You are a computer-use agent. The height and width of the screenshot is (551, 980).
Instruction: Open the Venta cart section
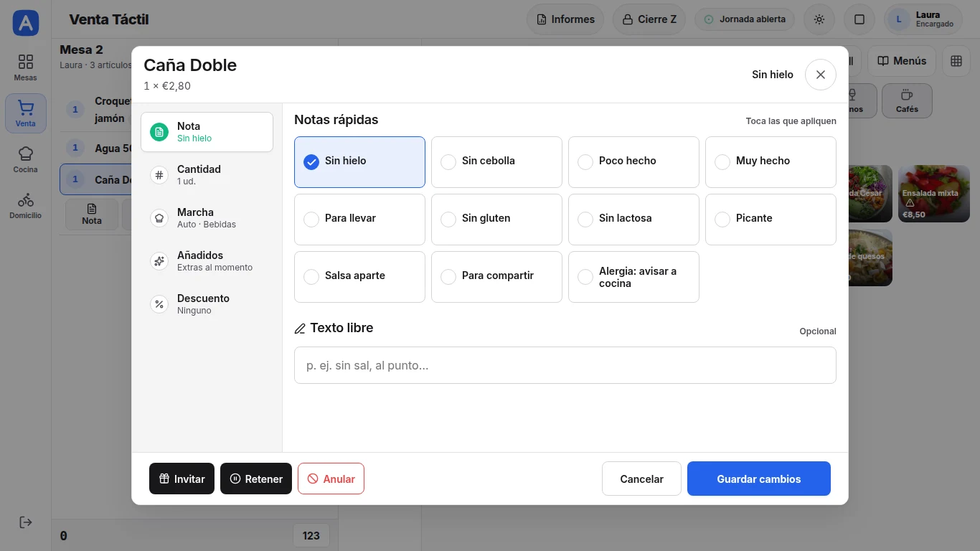26,113
